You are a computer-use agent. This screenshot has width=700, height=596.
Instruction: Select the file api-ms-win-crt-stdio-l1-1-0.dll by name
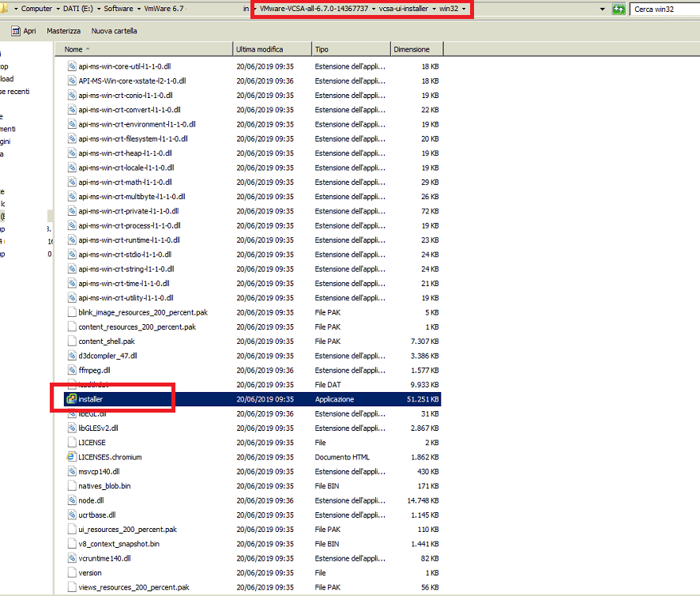click(125, 255)
